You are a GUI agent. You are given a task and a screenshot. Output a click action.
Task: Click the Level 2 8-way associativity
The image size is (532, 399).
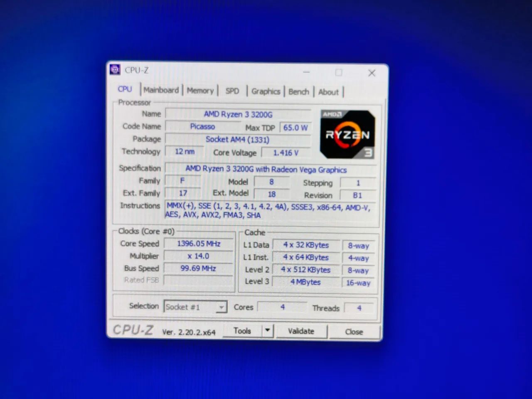[358, 271]
